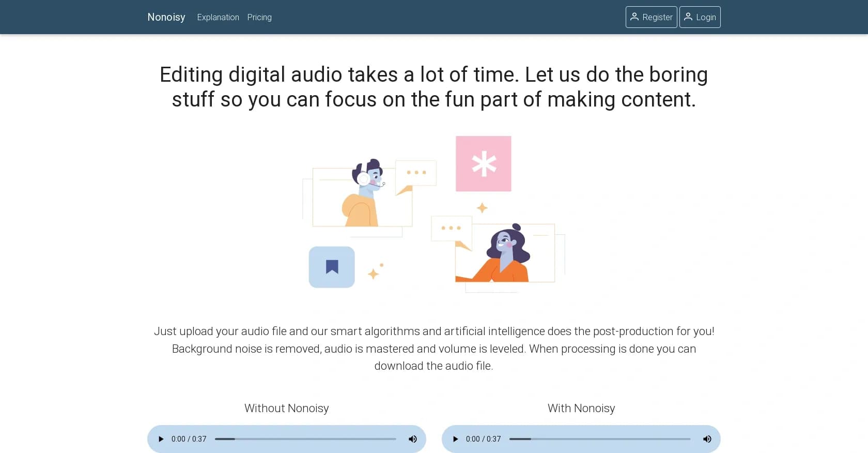Open the Nonoisy home link
The image size is (868, 453).
[166, 17]
